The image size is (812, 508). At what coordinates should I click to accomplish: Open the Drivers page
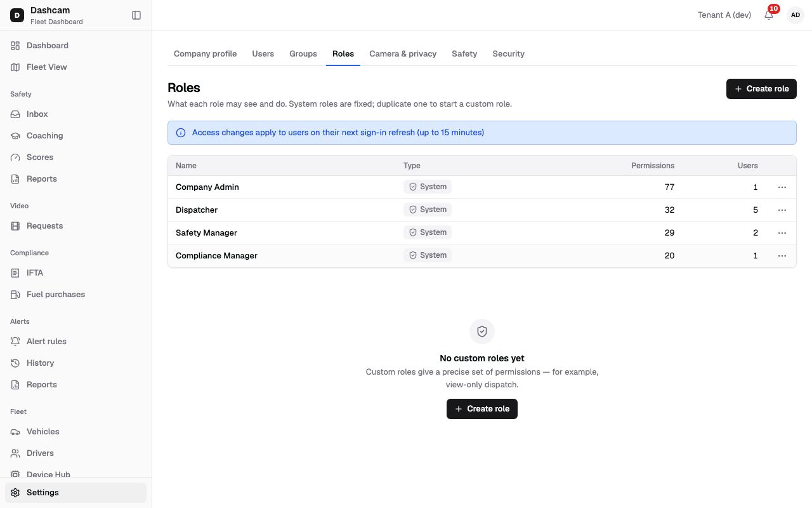75,453
